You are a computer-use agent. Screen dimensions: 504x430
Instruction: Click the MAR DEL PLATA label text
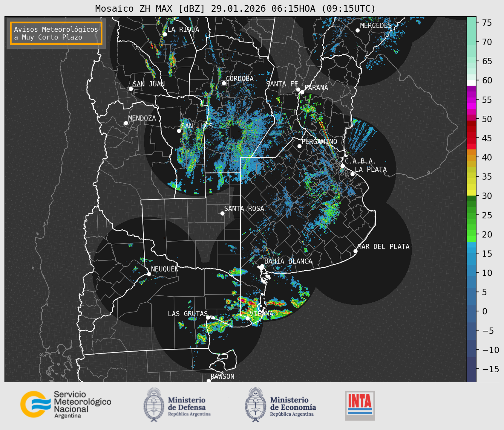click(383, 247)
